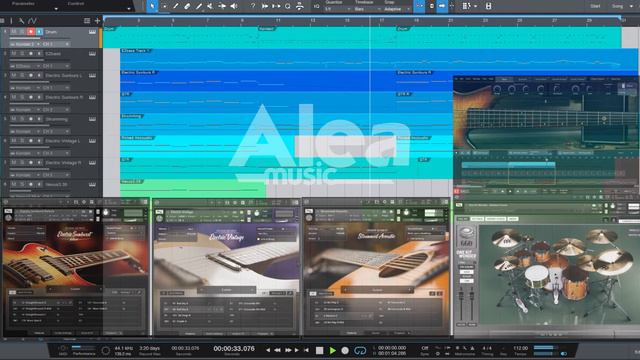640x360 pixels.
Task: Open the Performance monitor
Action: coord(84,351)
